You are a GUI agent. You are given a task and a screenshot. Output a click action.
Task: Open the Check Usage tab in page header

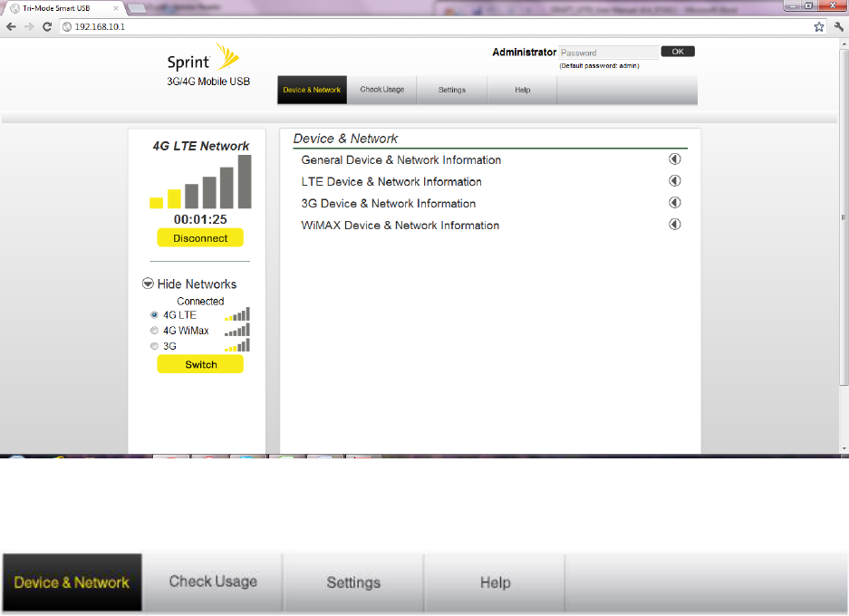[x=382, y=90]
